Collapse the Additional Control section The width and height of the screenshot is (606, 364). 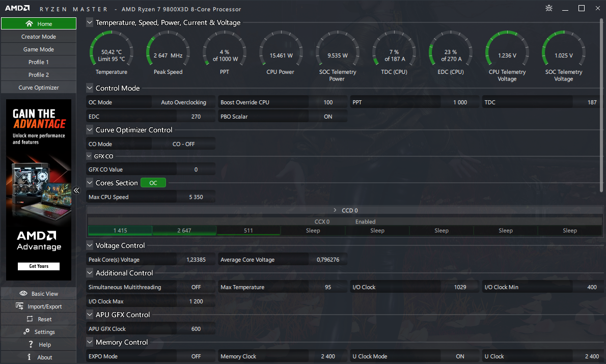pos(90,273)
